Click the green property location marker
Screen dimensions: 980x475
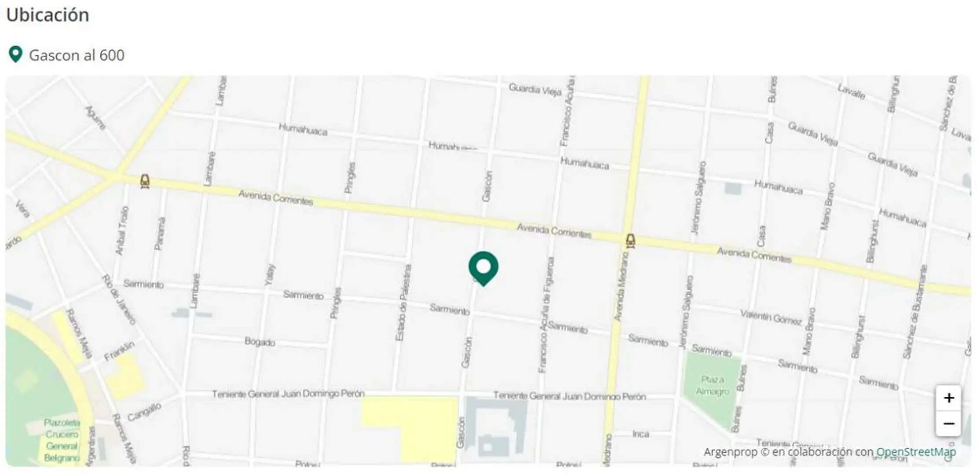pos(483,268)
